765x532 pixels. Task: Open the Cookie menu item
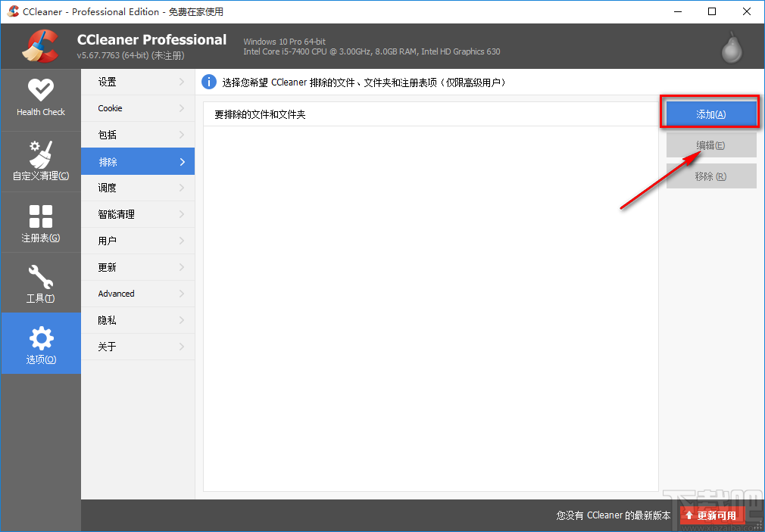click(138, 108)
